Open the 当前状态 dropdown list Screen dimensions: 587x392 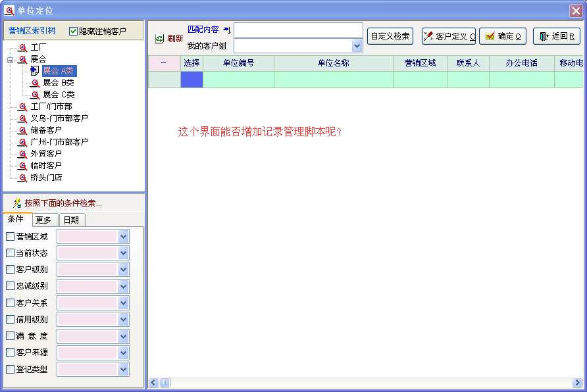(x=123, y=253)
